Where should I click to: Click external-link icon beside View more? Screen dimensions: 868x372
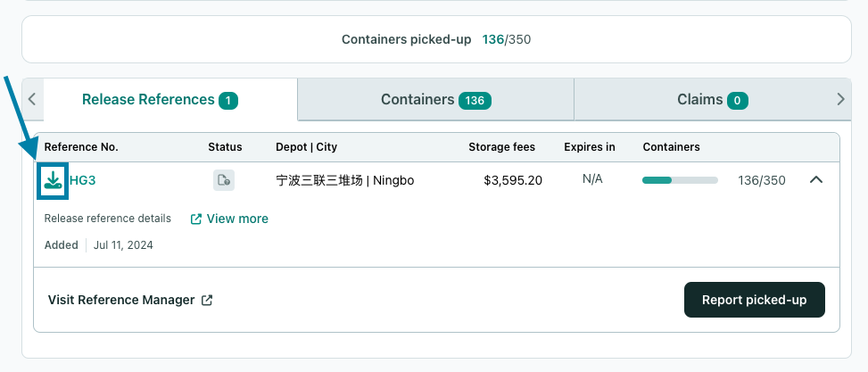[x=195, y=219]
